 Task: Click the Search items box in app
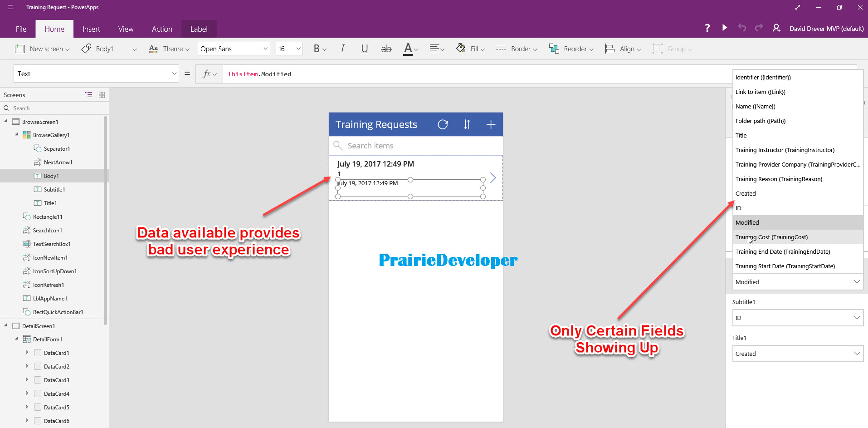point(416,146)
